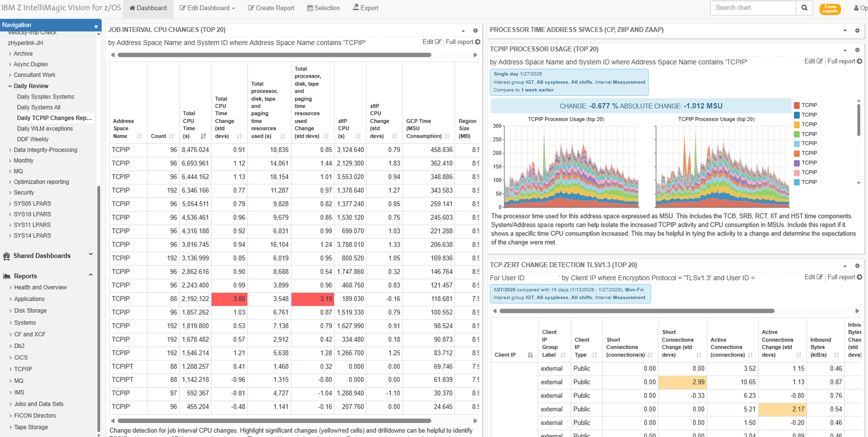Open the DDF Weekly dashboard
The image size is (868, 437).
coord(33,139)
